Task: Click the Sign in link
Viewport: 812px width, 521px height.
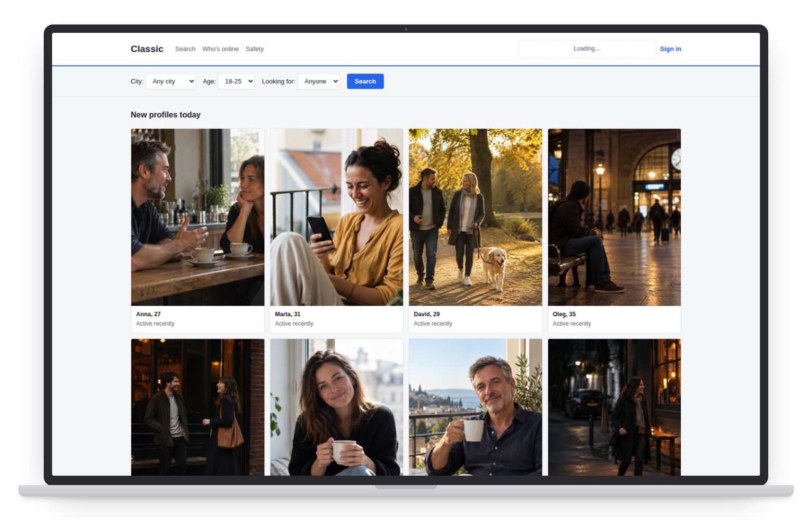Action: coord(670,49)
